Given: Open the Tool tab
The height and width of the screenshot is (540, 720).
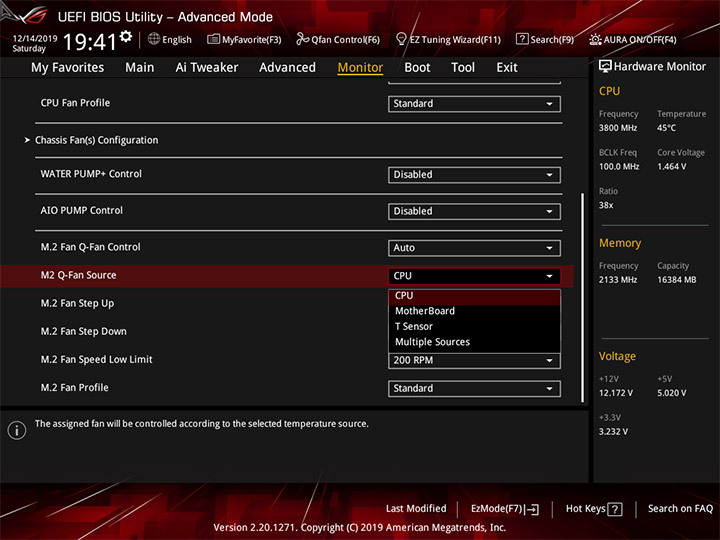Looking at the screenshot, I should coord(463,68).
